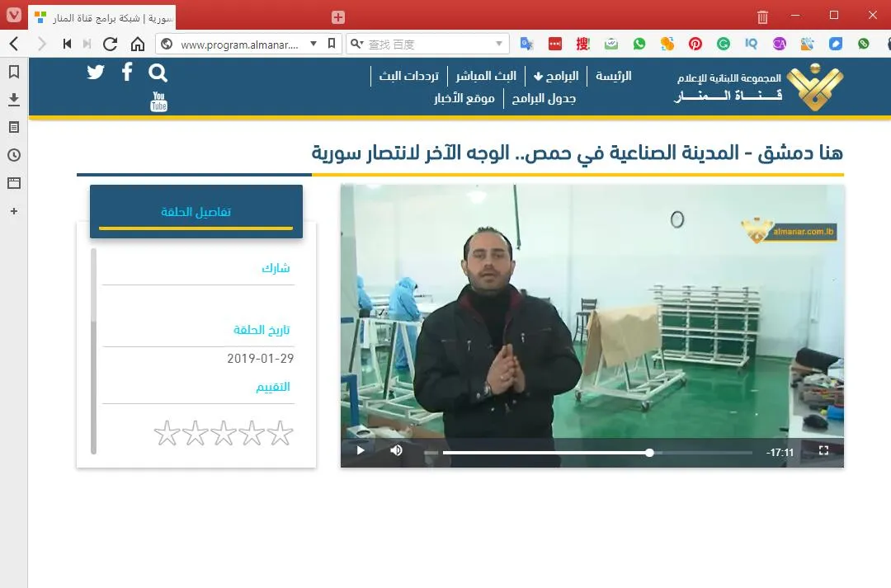Click the site search magnifier icon
This screenshot has height=588, width=891.
(x=158, y=73)
